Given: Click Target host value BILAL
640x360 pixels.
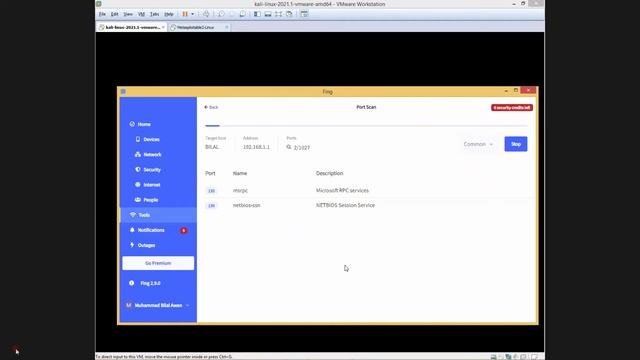Looking at the screenshot, I should pos(212,147).
